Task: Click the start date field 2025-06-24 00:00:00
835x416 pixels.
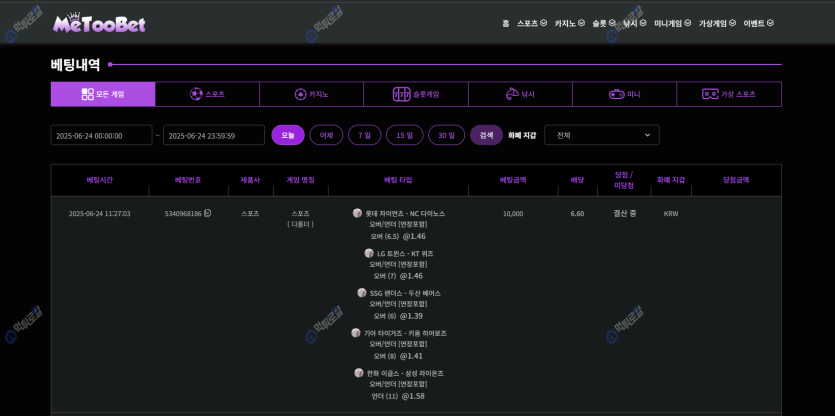Action: click(x=101, y=135)
